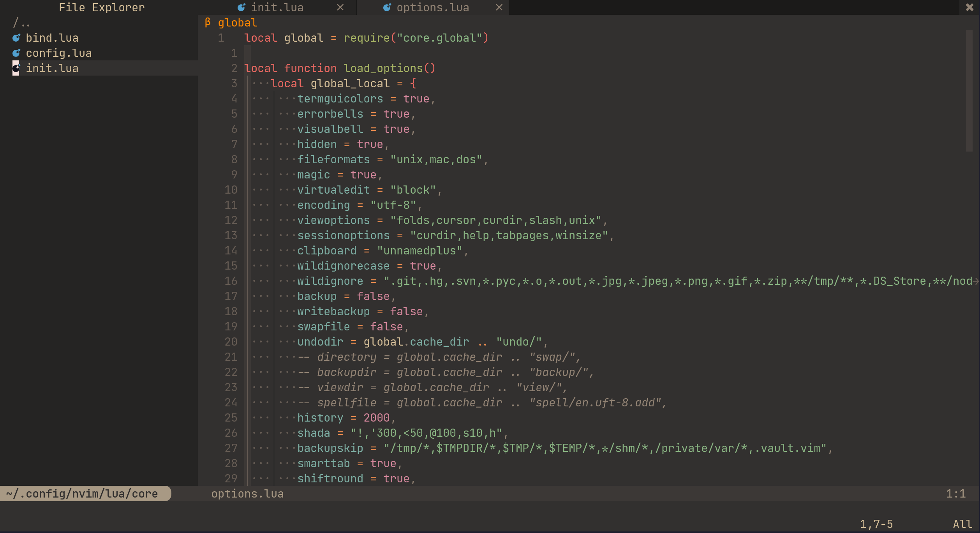Open the global breadcrumb in the winbar
The height and width of the screenshot is (533, 980).
point(238,22)
